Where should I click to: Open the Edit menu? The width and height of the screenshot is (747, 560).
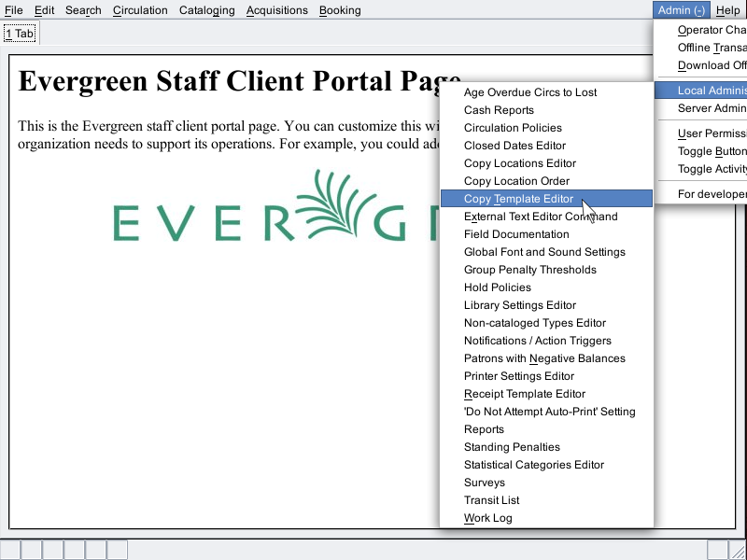click(44, 10)
